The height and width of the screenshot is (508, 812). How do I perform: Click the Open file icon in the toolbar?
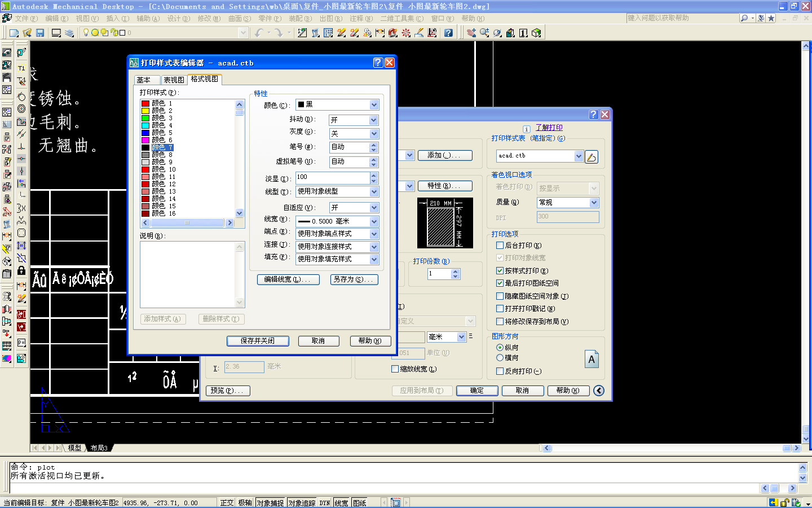27,33
